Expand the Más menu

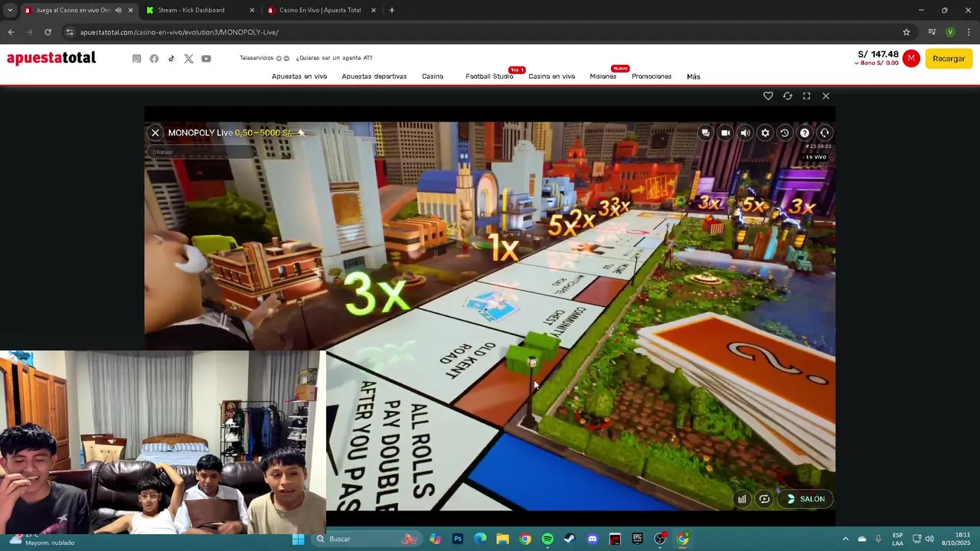pos(694,77)
